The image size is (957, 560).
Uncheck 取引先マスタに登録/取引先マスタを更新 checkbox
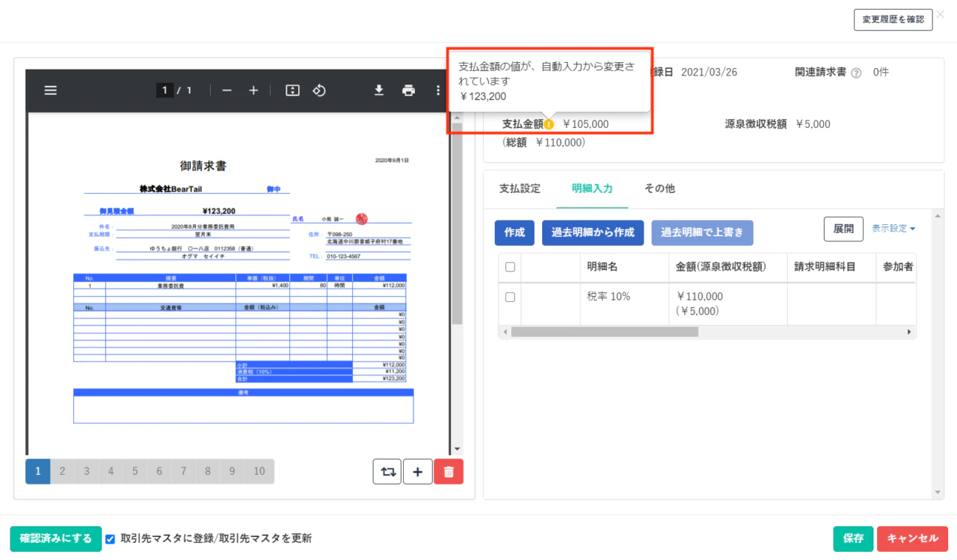111,538
